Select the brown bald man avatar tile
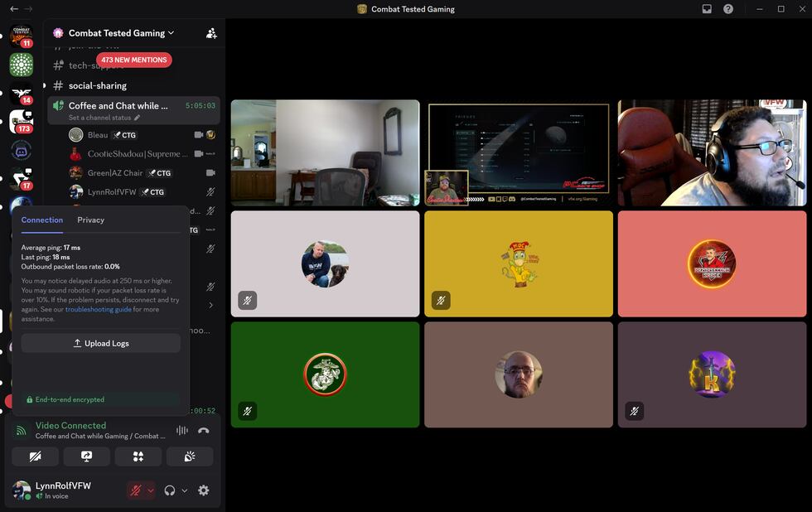 point(519,374)
